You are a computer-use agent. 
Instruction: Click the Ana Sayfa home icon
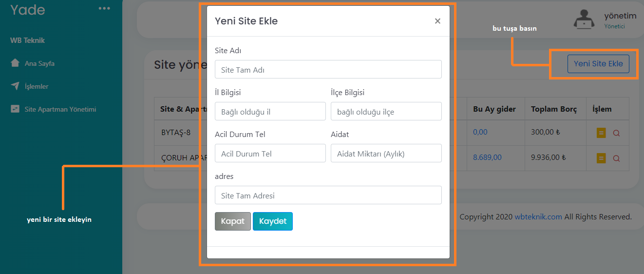coord(15,63)
